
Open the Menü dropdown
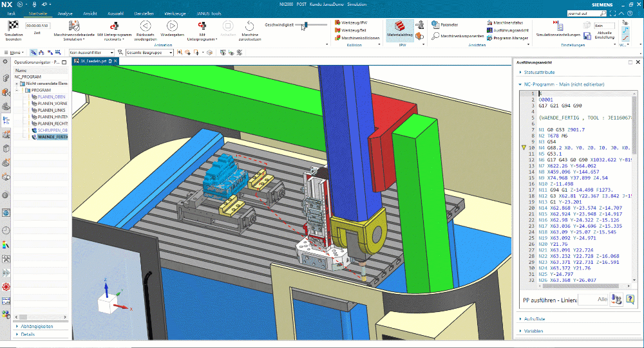[14, 53]
